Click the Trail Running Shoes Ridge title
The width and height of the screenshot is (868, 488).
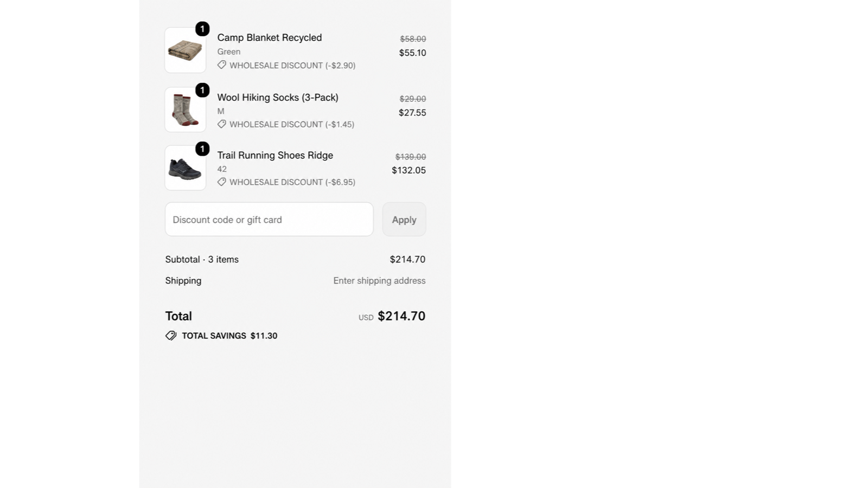[x=275, y=155]
